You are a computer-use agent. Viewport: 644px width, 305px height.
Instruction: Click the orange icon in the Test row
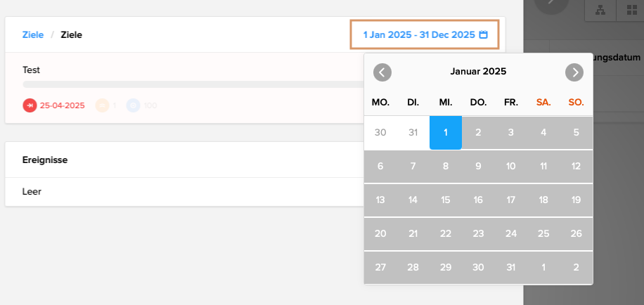pos(103,105)
